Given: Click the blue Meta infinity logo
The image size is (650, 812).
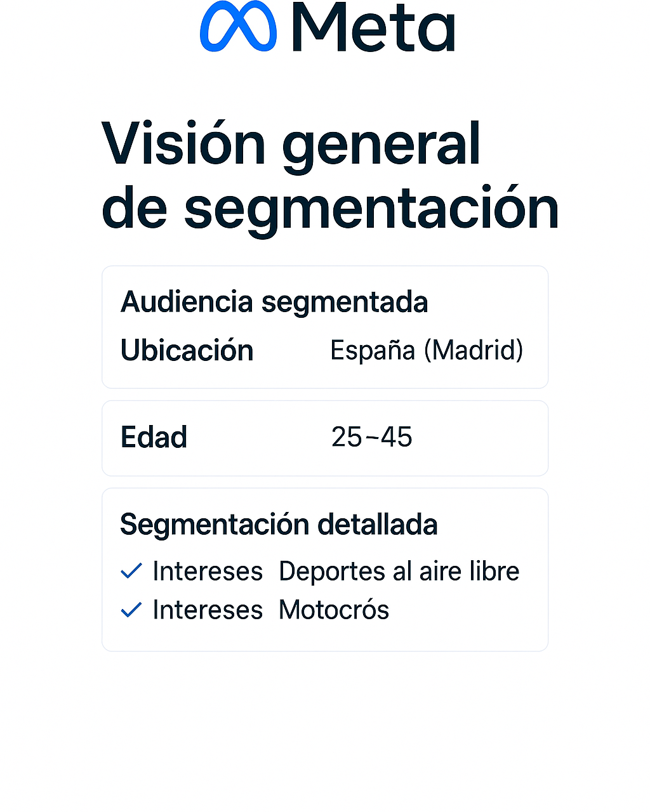Looking at the screenshot, I should coord(239,26).
